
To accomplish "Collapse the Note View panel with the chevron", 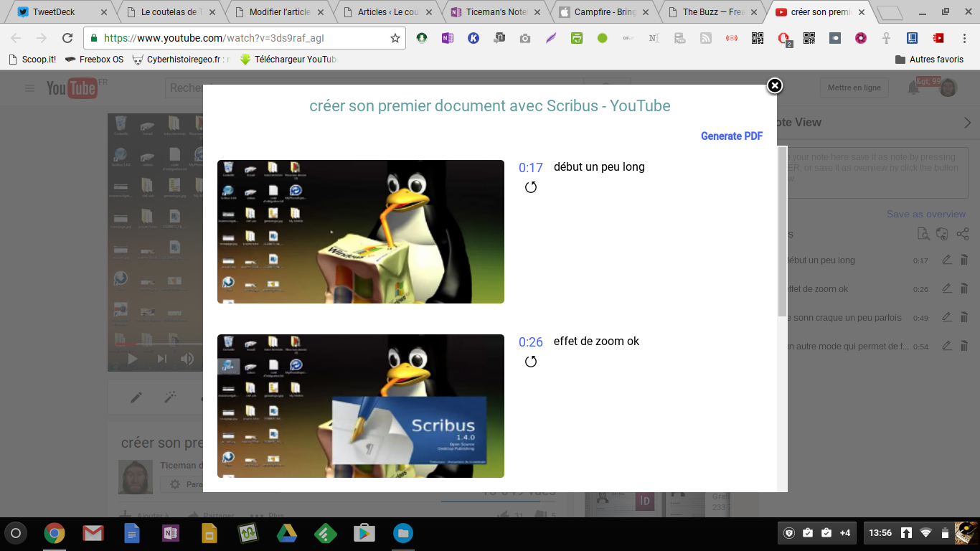I will [967, 123].
